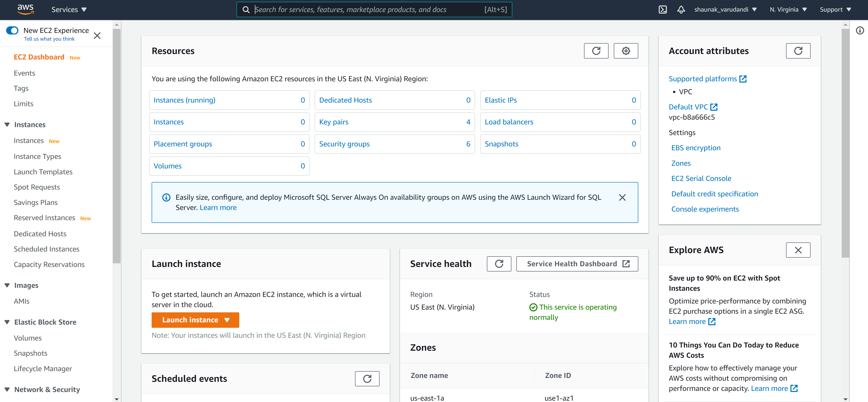Open the Service Health Dashboard button
The image size is (868, 402).
(577, 264)
